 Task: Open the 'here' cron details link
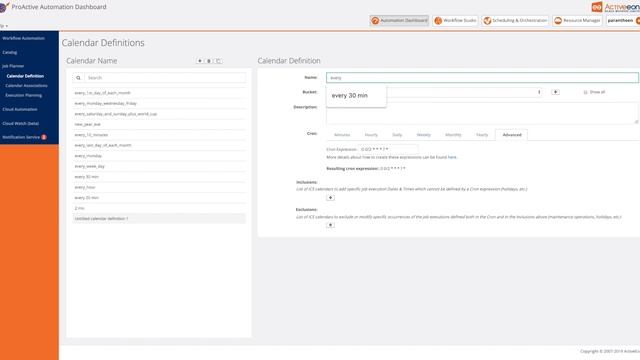[x=452, y=157]
